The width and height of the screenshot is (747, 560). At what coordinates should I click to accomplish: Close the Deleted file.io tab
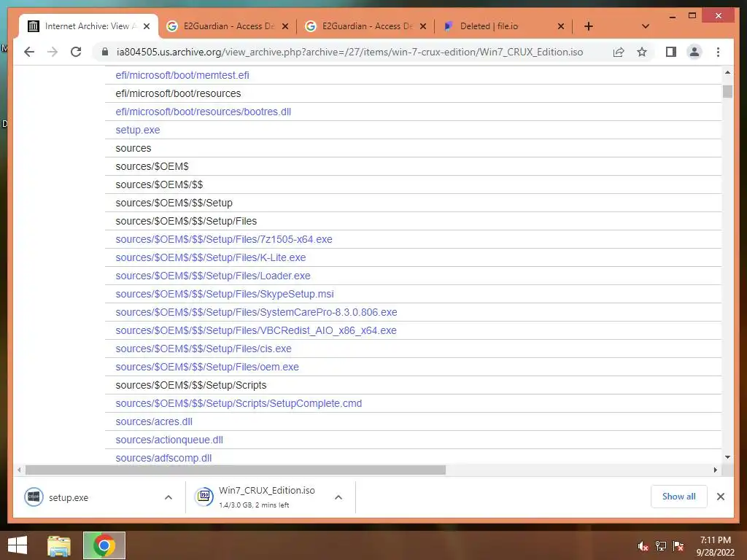pyautogui.click(x=561, y=26)
